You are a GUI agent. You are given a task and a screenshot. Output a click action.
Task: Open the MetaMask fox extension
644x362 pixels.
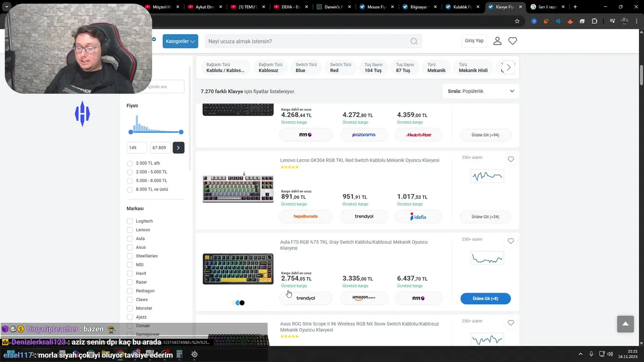[570, 21]
